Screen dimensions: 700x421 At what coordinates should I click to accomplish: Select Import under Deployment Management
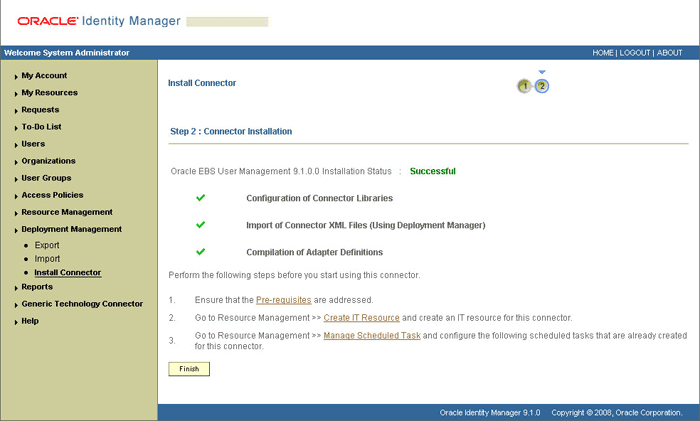point(47,258)
